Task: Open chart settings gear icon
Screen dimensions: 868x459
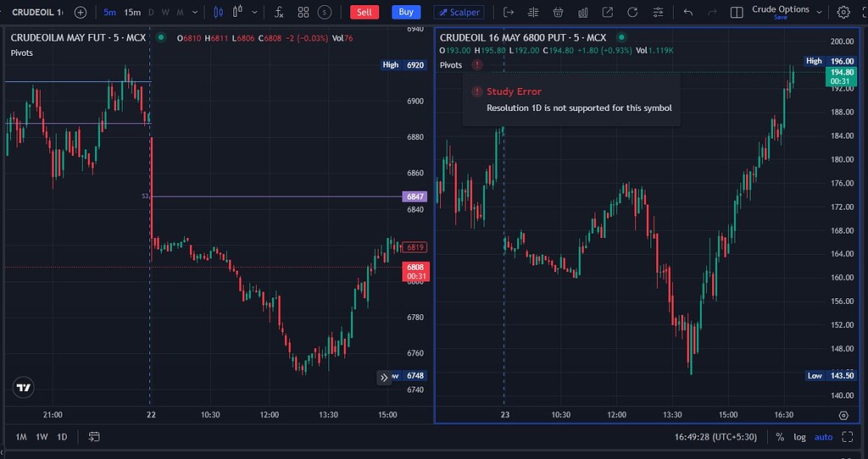Action: [843, 12]
